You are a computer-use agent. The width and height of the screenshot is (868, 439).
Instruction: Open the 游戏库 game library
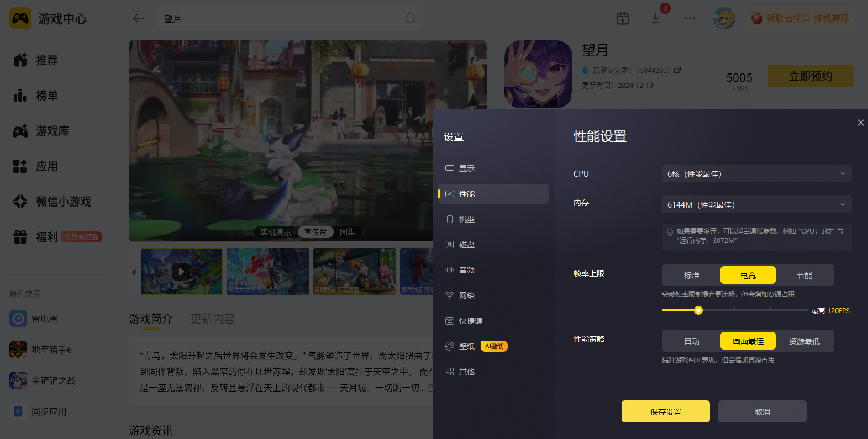click(x=42, y=131)
